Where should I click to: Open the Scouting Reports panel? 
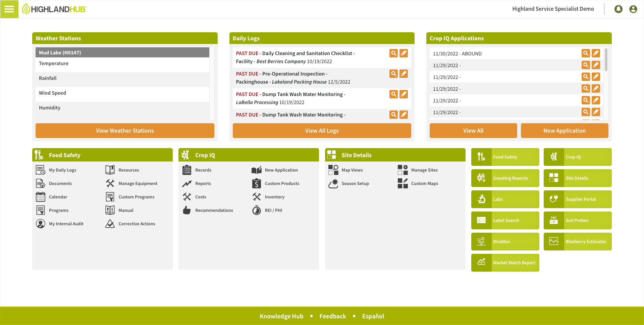coord(505,178)
